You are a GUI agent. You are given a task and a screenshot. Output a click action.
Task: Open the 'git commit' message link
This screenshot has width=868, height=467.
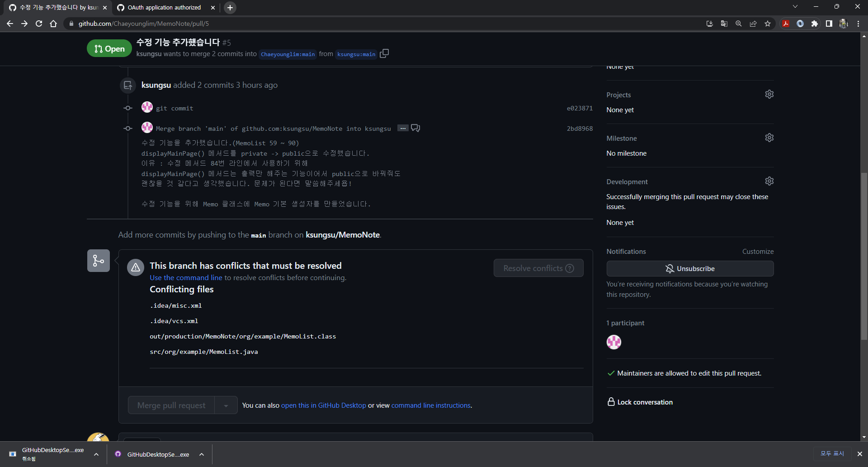click(x=175, y=109)
